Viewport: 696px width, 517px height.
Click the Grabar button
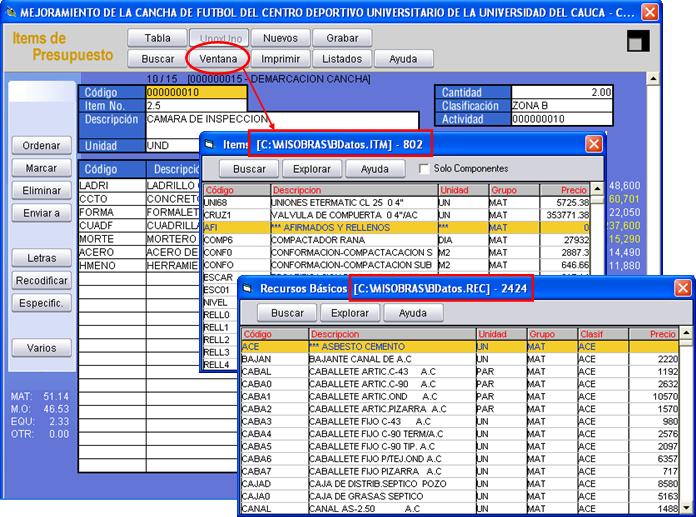pos(342,38)
